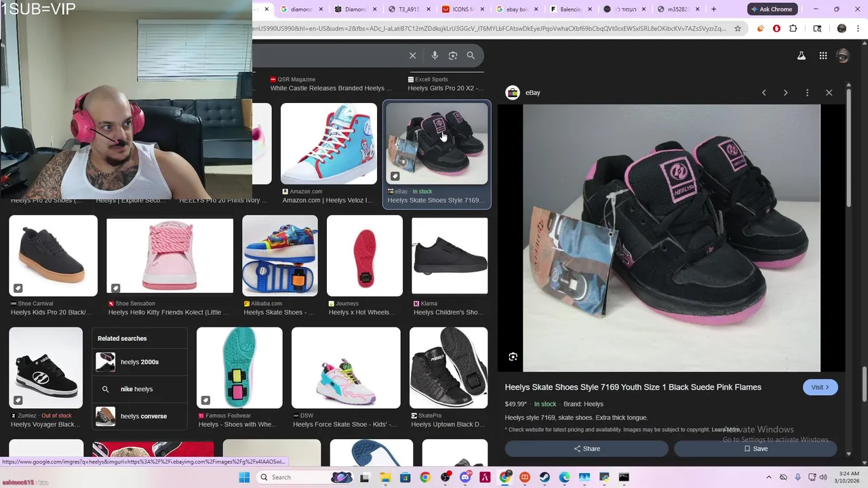Viewport: 868px width, 488px height.
Task: Open the Famous Footwear teal sole thumbnail
Action: (239, 368)
